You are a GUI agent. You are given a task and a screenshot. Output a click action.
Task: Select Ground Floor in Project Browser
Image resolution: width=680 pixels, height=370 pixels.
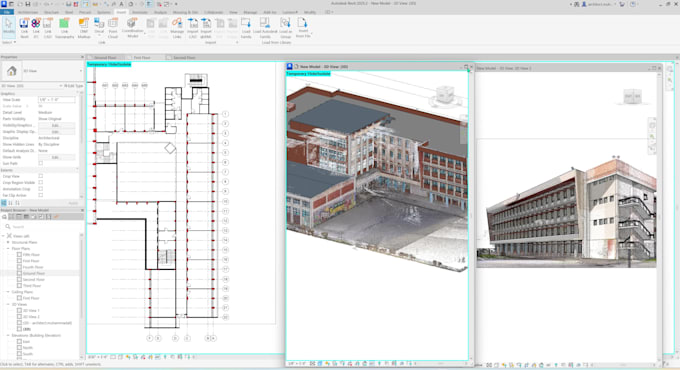click(x=34, y=273)
